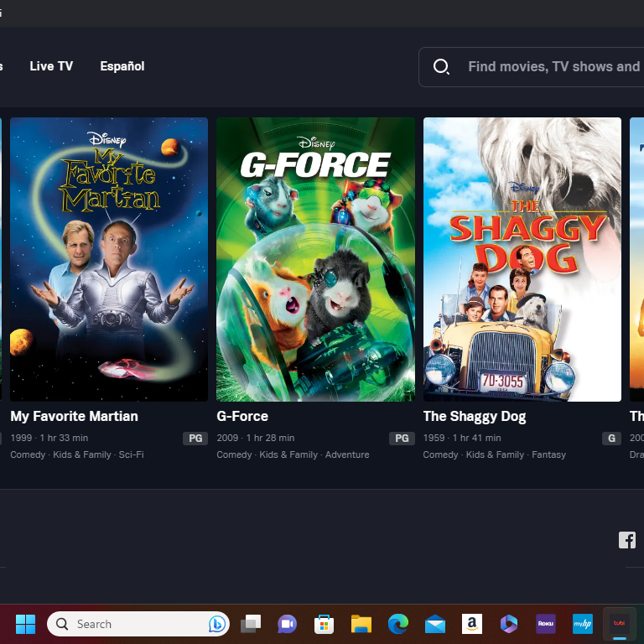
Task: Launch the Amazon app from taskbar
Action: pyautogui.click(x=472, y=624)
